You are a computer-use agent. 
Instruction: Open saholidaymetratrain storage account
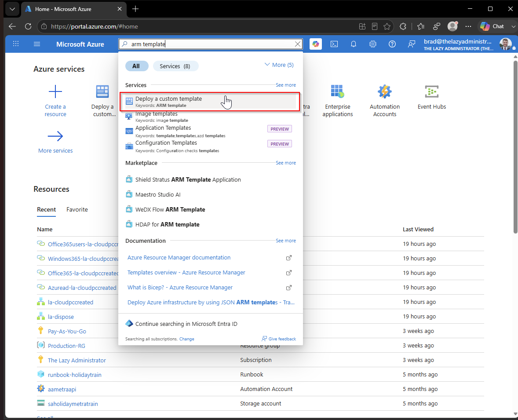tap(73, 404)
